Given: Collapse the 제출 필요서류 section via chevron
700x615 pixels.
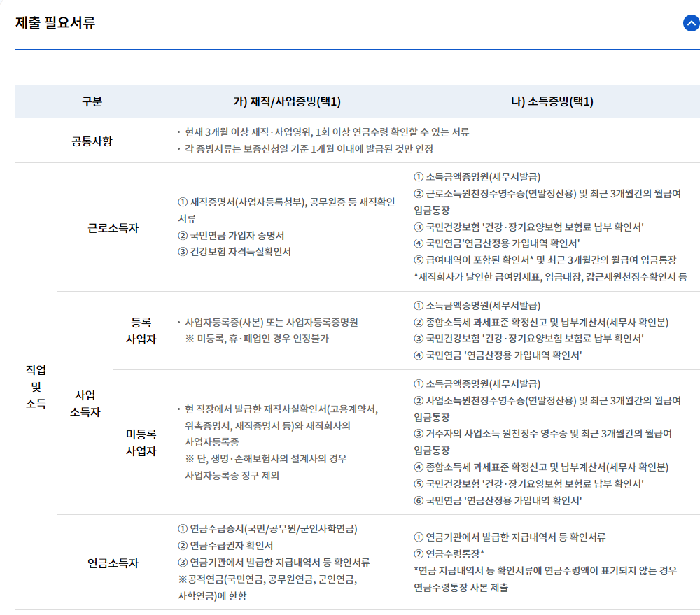Looking at the screenshot, I should click(690, 23).
